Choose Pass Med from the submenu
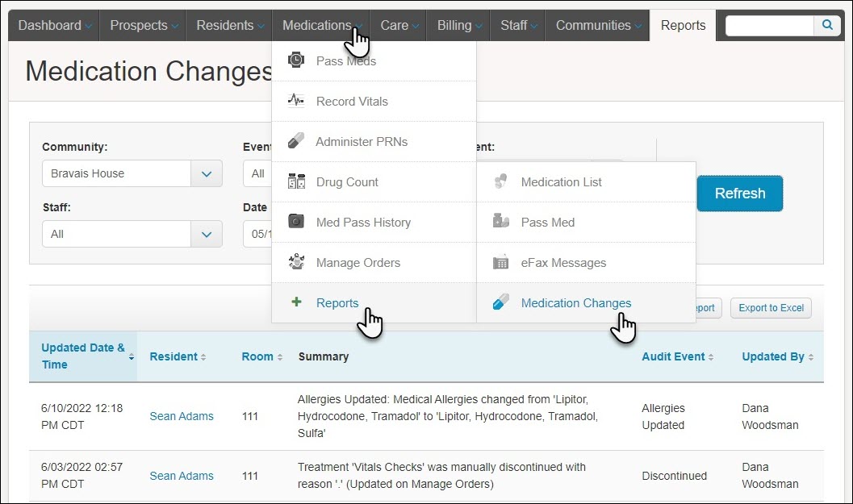 click(x=547, y=223)
